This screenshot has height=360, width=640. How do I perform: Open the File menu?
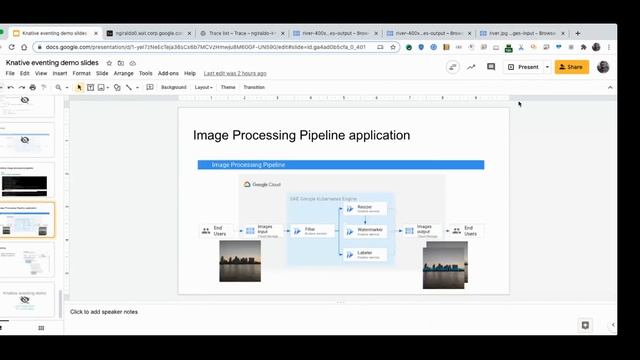tap(10, 73)
